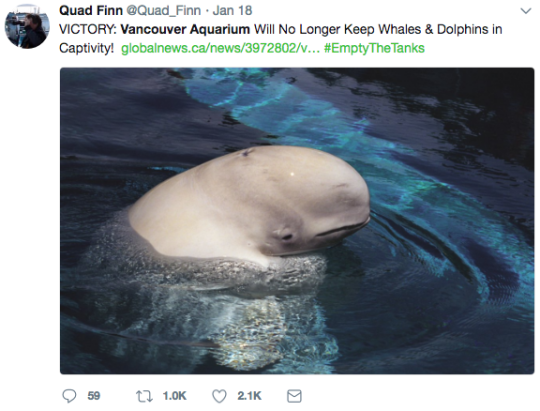Open the beluga whale photo

(297, 221)
